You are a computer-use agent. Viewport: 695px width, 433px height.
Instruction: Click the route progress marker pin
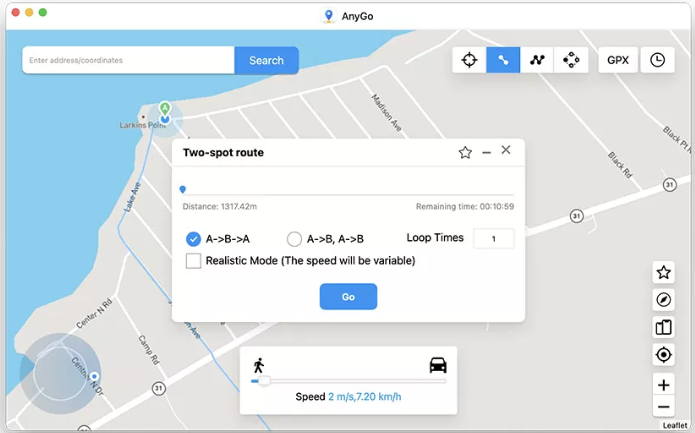[183, 190]
